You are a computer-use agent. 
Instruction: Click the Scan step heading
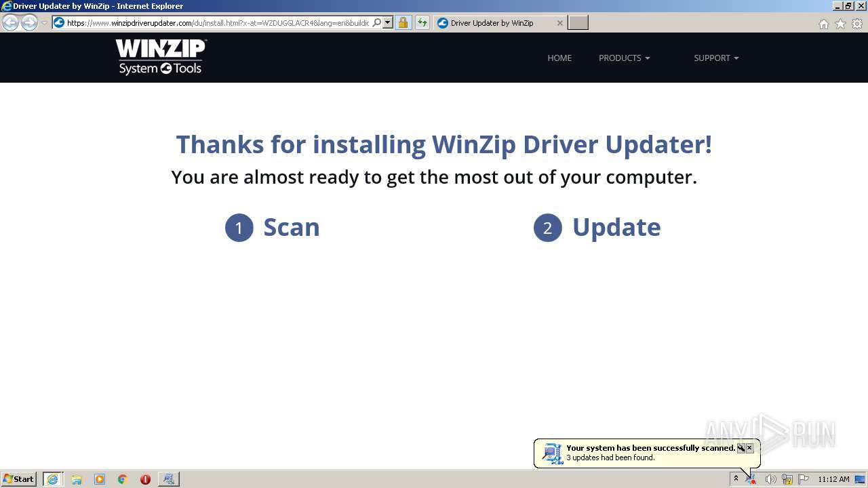pyautogui.click(x=291, y=227)
